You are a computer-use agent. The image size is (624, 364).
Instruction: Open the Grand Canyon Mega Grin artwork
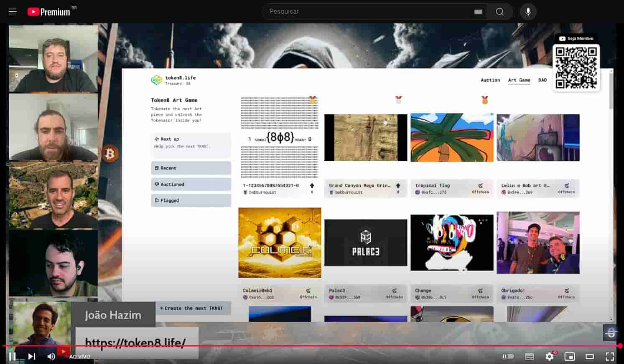(x=366, y=137)
